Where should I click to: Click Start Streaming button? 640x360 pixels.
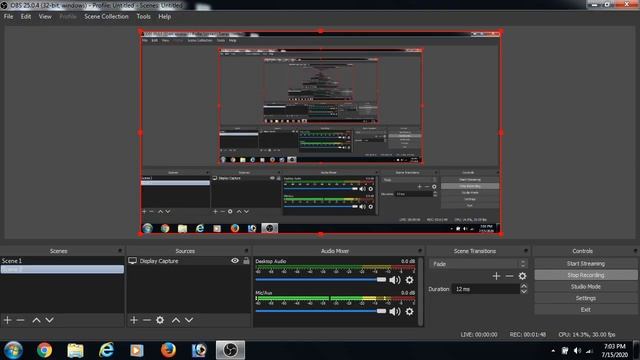click(x=586, y=264)
